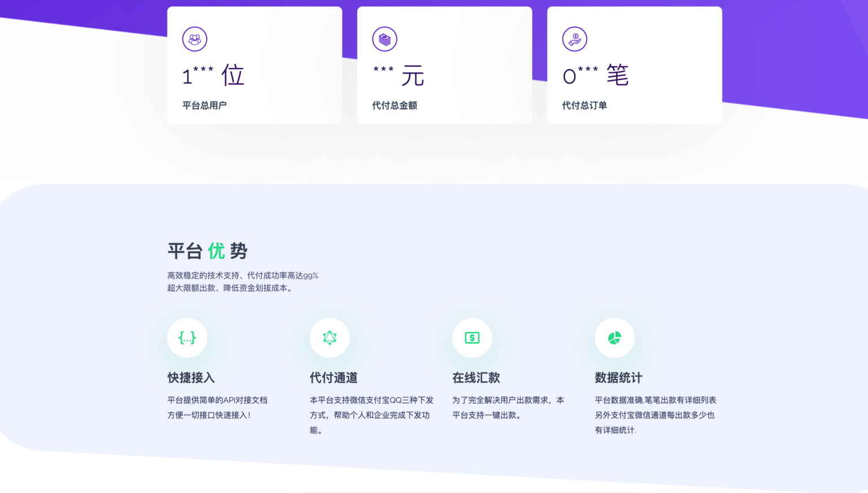The width and height of the screenshot is (868, 493).
Task: Click the text 方便一切接口快速接入!
Action: pos(209,415)
